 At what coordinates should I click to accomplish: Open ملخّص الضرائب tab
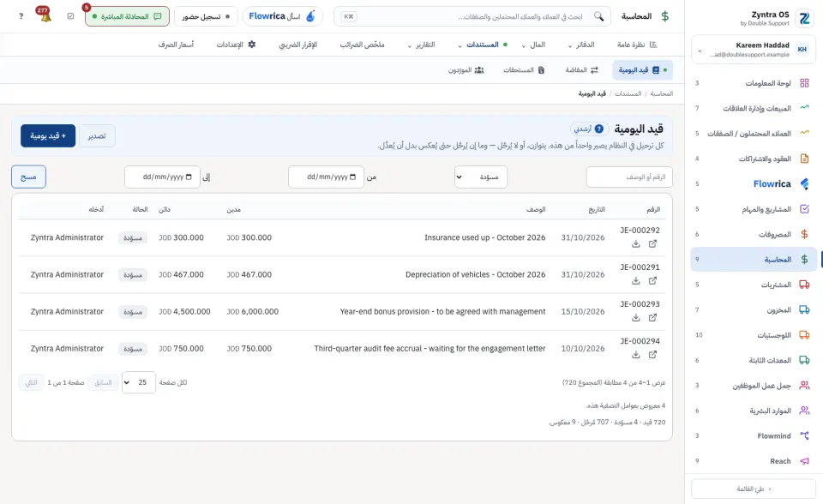click(362, 45)
